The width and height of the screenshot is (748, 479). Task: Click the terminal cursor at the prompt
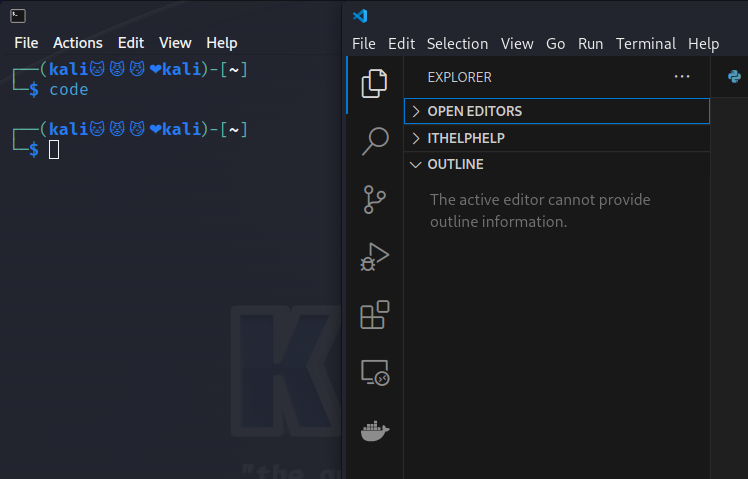coord(54,150)
